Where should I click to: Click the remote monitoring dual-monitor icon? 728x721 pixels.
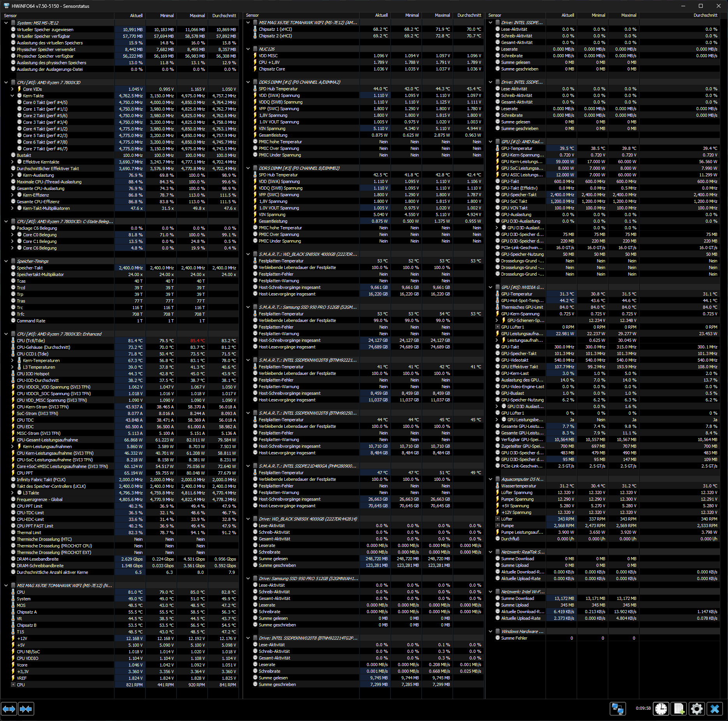click(618, 709)
